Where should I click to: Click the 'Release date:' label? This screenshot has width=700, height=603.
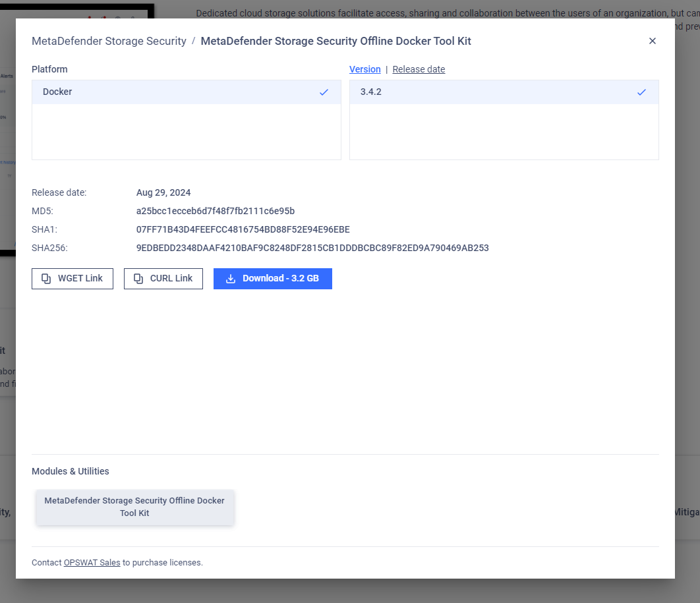tap(59, 192)
